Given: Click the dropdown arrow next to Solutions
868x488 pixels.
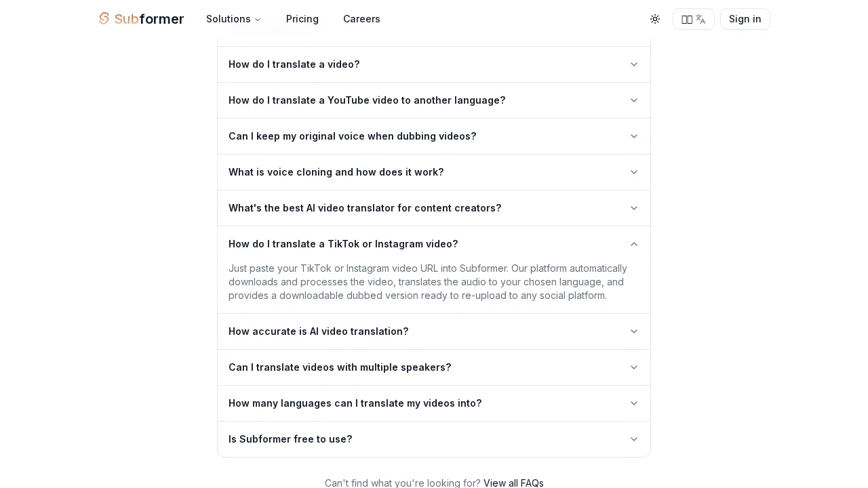Looking at the screenshot, I should point(256,19).
